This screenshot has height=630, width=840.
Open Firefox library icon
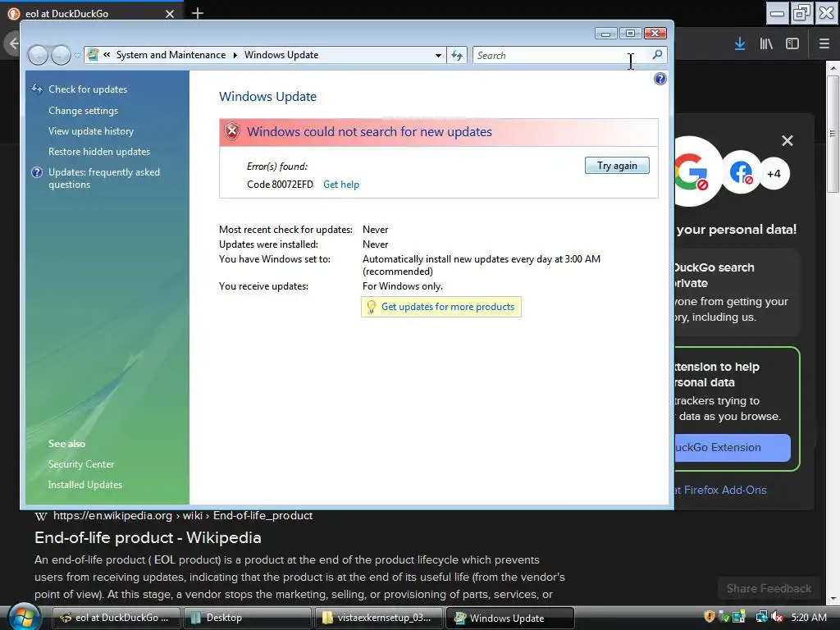766,44
